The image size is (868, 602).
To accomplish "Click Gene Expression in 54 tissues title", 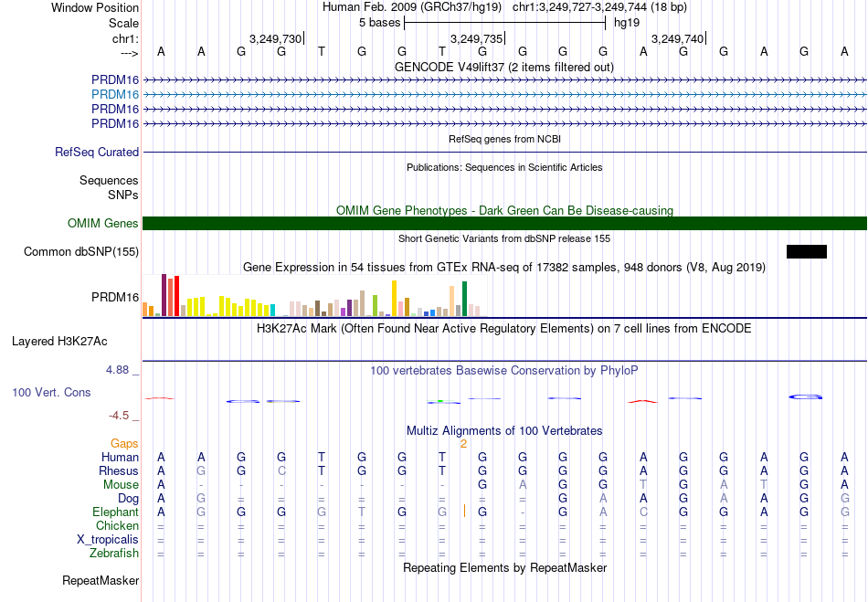I will tap(504, 268).
